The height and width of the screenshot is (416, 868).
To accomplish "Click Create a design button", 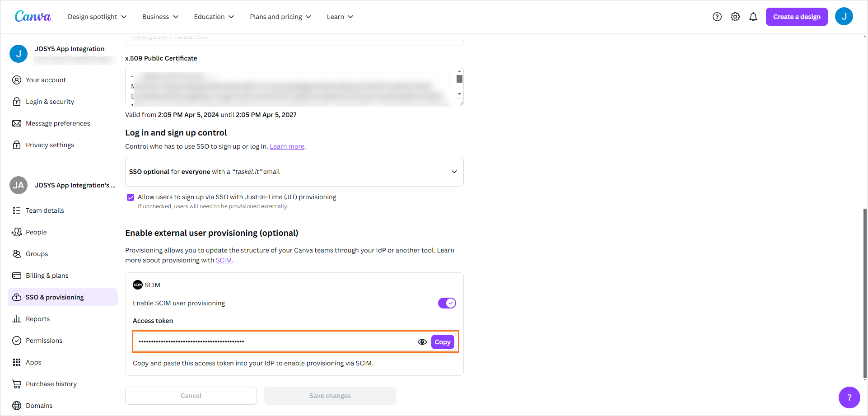I will [797, 17].
